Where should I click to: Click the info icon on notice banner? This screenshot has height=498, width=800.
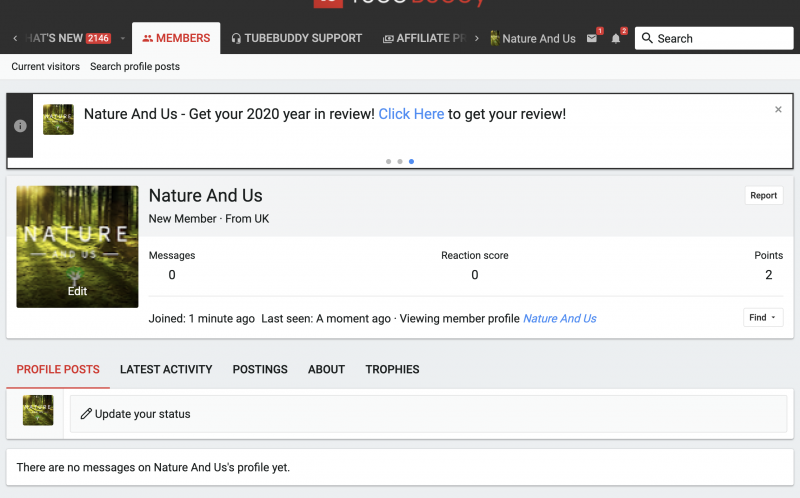point(20,126)
